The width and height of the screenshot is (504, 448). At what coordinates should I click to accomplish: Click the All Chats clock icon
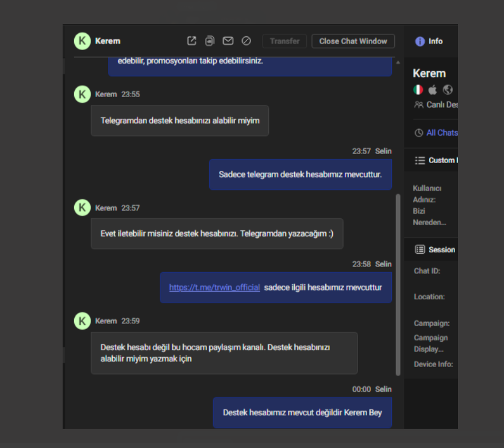point(418,133)
